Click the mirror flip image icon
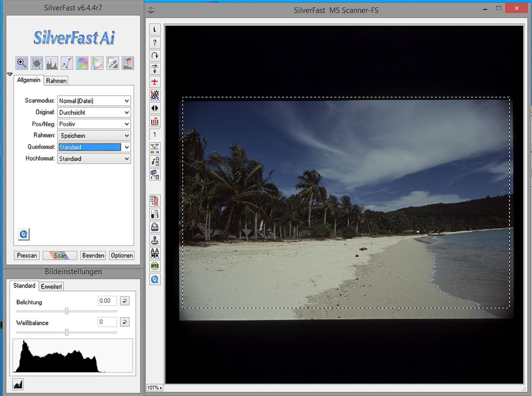 155,108
